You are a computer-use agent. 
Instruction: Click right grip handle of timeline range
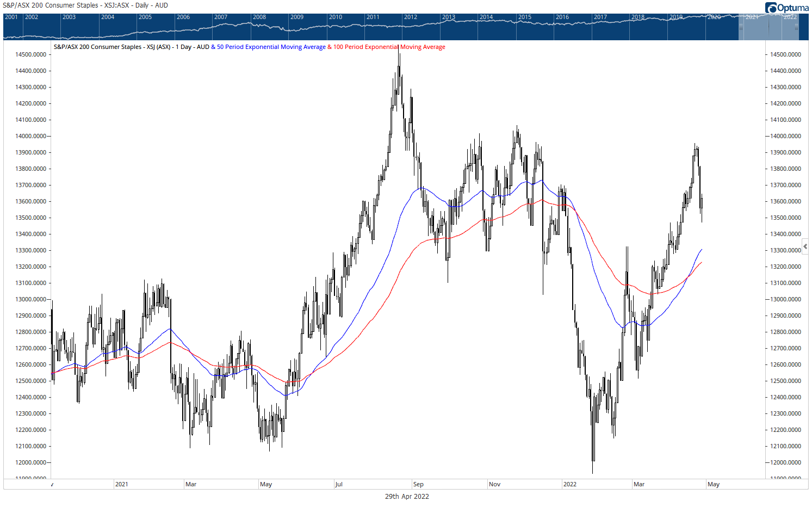[x=796, y=27]
